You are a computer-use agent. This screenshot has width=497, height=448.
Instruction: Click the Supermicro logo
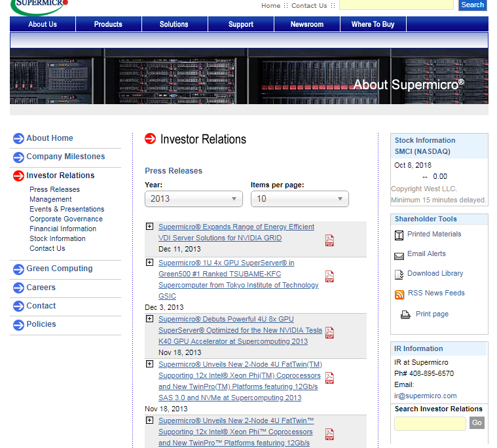(39, 7)
